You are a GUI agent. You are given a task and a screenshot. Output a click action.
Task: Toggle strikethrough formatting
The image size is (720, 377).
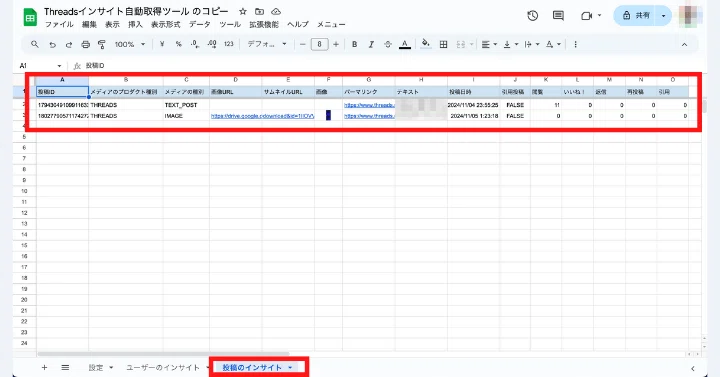pos(388,44)
